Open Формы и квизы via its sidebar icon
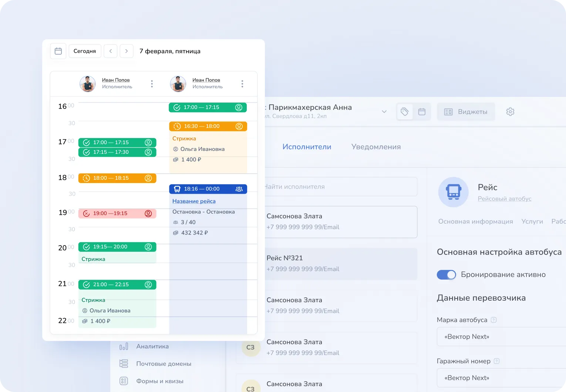Viewport: 566px width, 392px height. coord(124,381)
